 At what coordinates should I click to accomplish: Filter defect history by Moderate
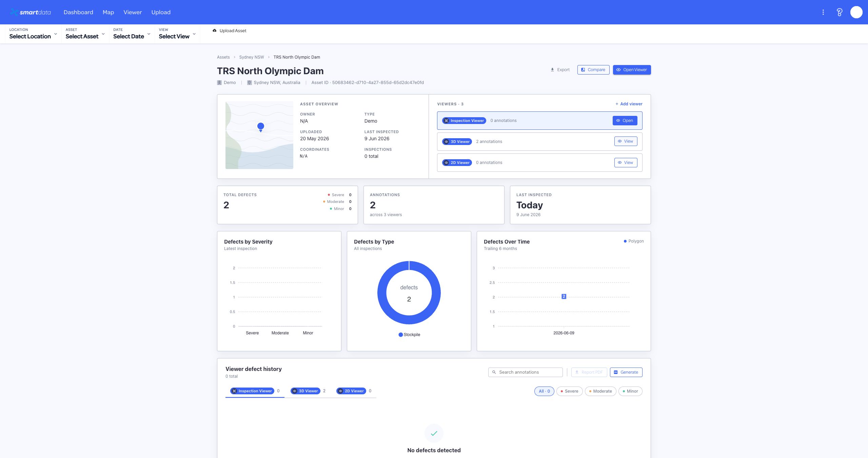tap(600, 391)
